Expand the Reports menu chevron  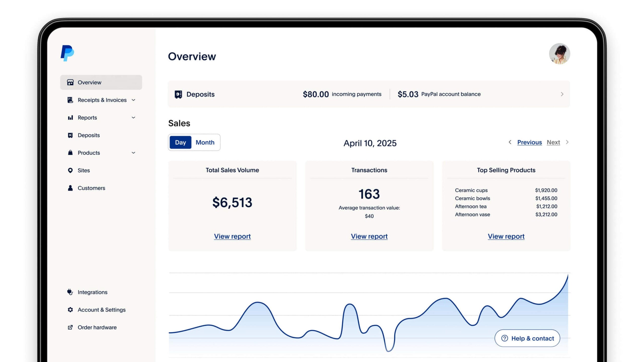[x=133, y=117]
